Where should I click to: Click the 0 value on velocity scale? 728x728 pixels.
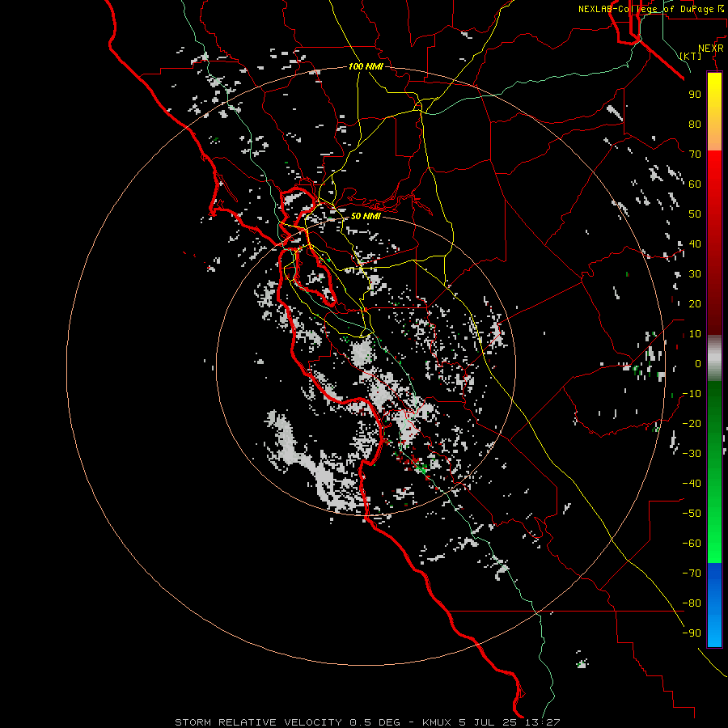point(698,363)
